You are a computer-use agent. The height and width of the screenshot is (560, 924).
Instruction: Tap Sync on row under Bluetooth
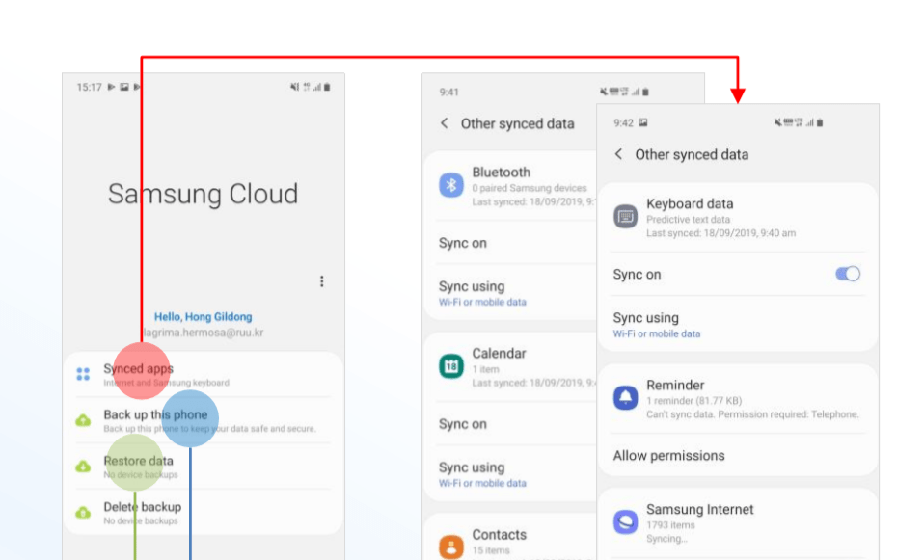(x=463, y=243)
